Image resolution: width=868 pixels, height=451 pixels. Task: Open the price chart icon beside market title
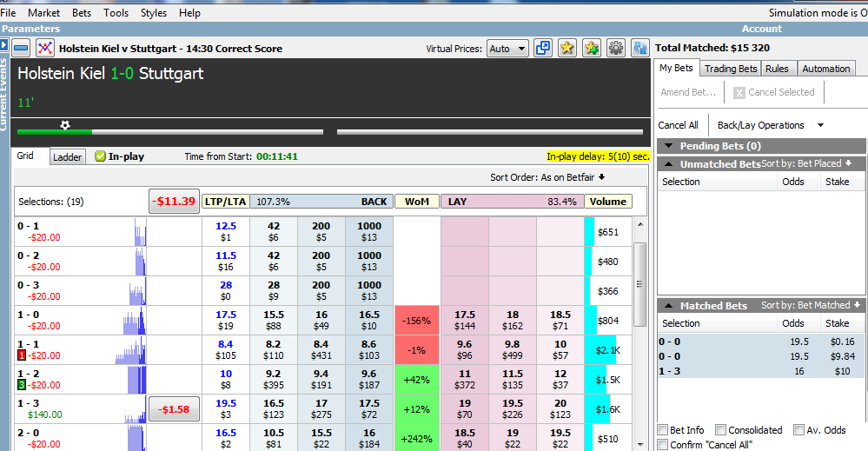pyautogui.click(x=45, y=48)
